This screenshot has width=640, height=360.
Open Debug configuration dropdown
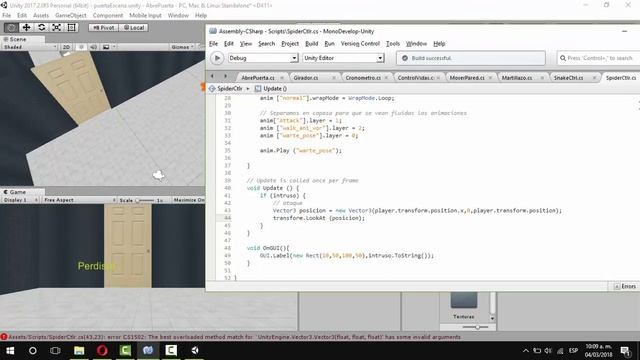263,58
